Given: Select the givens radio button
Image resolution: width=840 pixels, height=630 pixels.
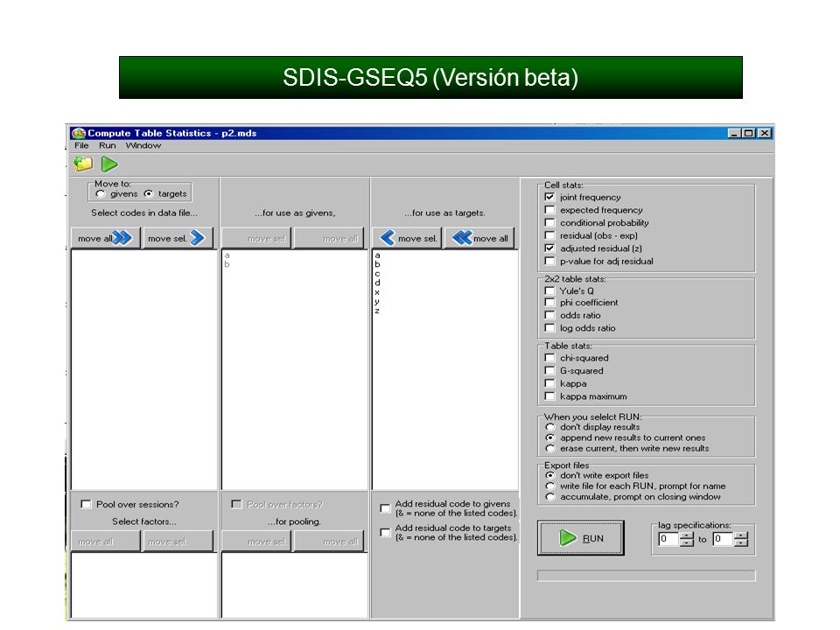Looking at the screenshot, I should (100, 194).
